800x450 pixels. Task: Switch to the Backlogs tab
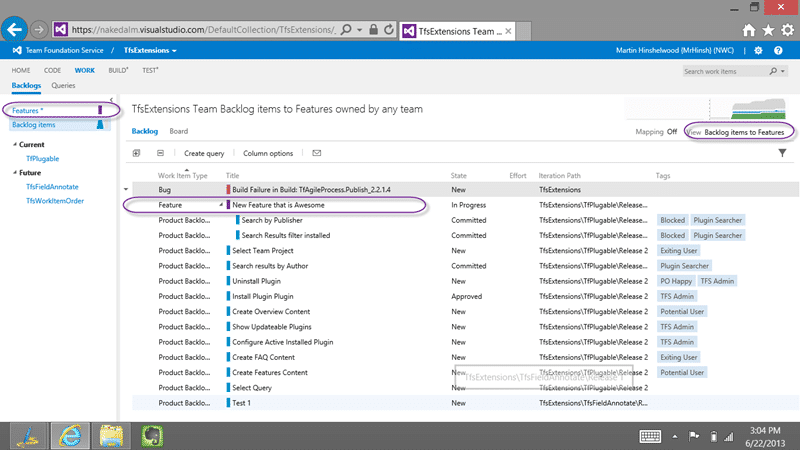[26, 85]
